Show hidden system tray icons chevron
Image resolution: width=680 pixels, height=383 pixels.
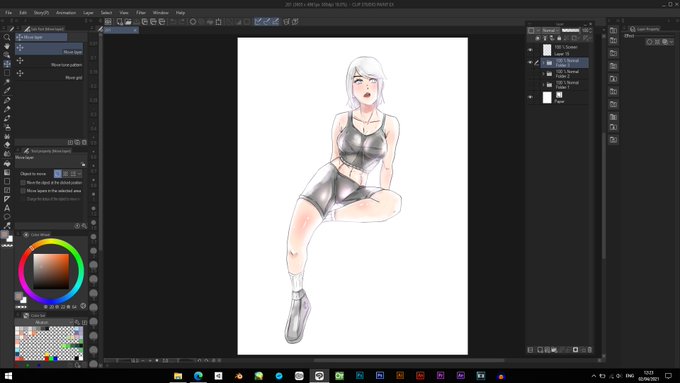pos(593,376)
